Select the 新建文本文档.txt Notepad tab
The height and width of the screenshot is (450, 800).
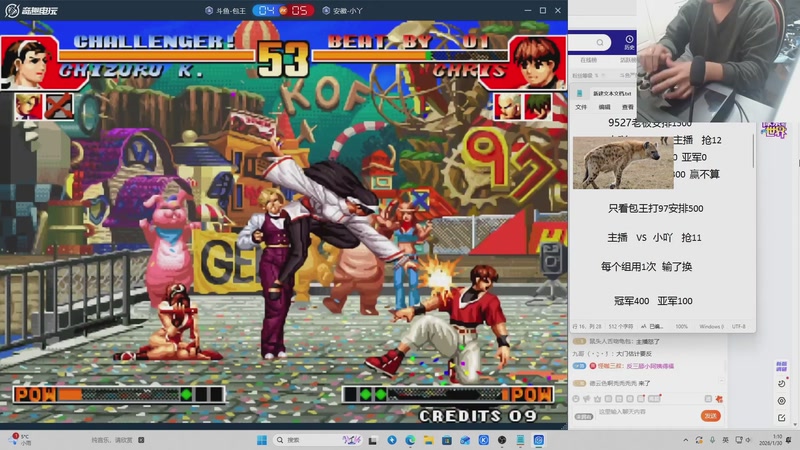tap(612, 93)
